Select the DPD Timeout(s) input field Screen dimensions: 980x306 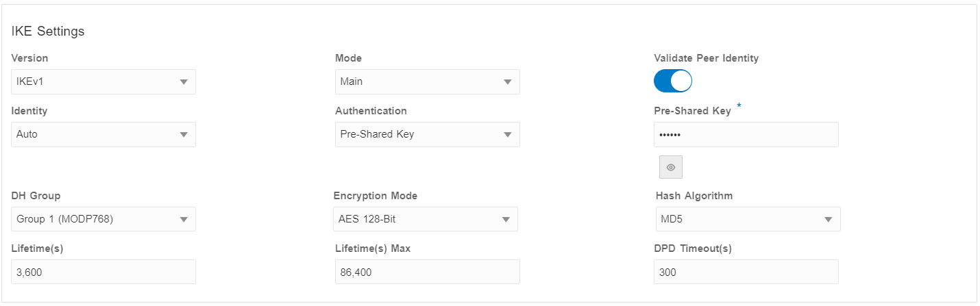(x=746, y=272)
